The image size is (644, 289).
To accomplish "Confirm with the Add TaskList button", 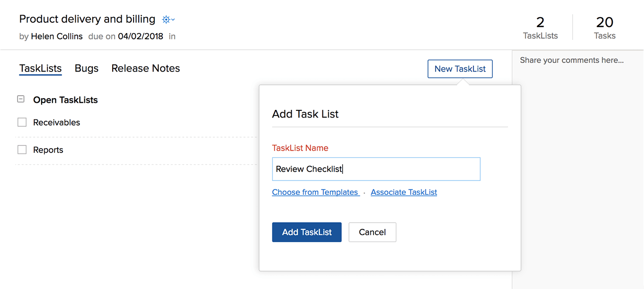I will pyautogui.click(x=307, y=232).
